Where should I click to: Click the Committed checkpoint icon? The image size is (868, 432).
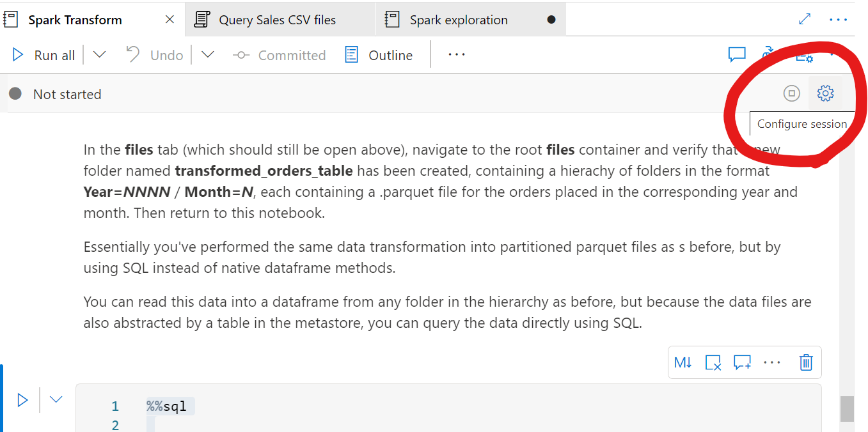(241, 55)
